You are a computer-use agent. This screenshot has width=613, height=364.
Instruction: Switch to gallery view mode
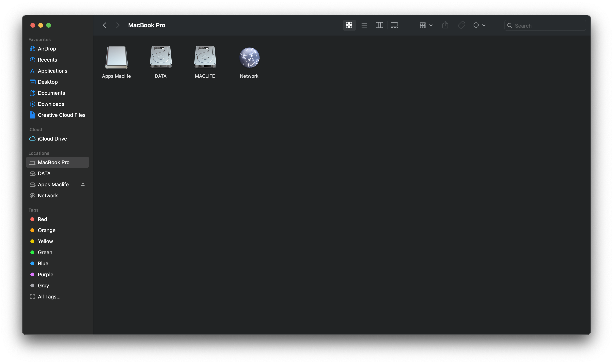pos(394,25)
